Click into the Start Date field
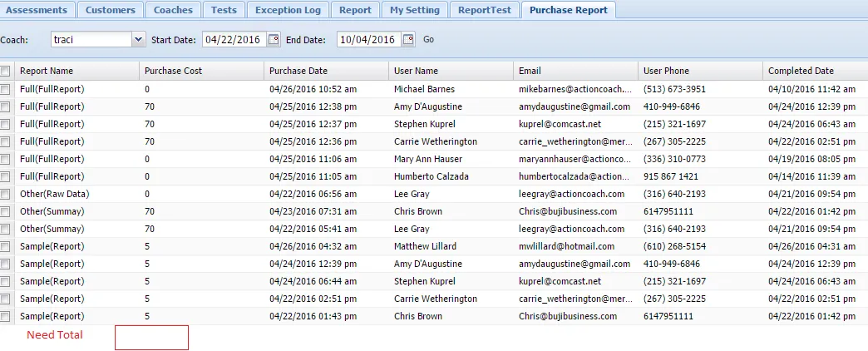Screen dimensions: 868x351 [234, 39]
